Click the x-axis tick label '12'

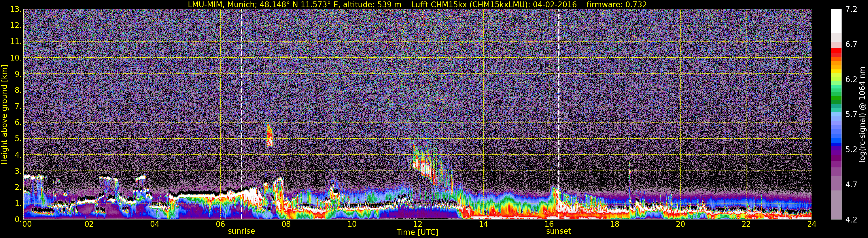[417, 224]
